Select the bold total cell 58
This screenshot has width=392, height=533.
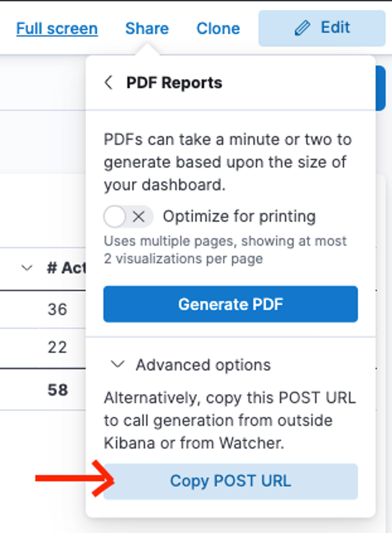click(58, 390)
